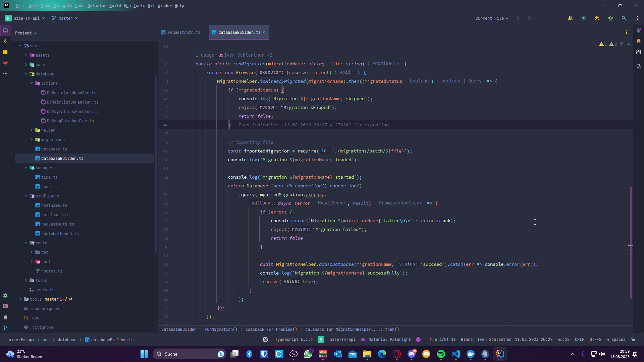This screenshot has width=644, height=362.
Task: Open the master branch dropdown
Action: pos(65,18)
